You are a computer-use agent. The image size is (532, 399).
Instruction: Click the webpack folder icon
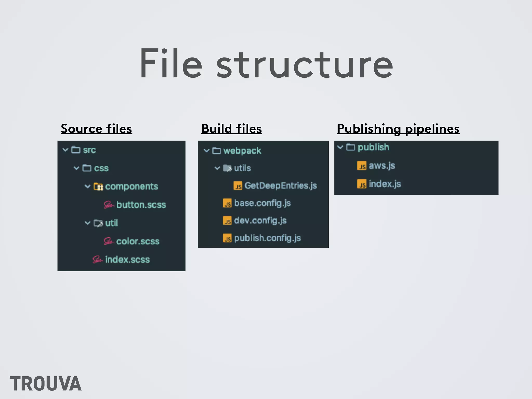click(217, 151)
